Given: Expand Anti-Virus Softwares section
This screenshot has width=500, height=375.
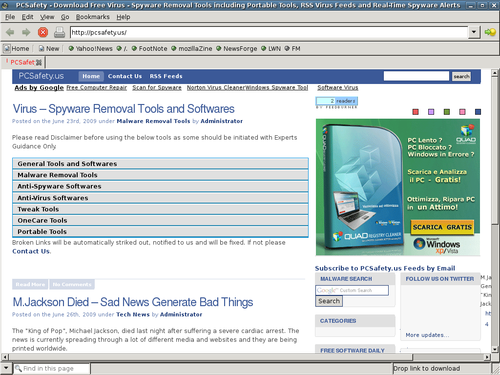Looking at the screenshot, I should [x=160, y=198].
